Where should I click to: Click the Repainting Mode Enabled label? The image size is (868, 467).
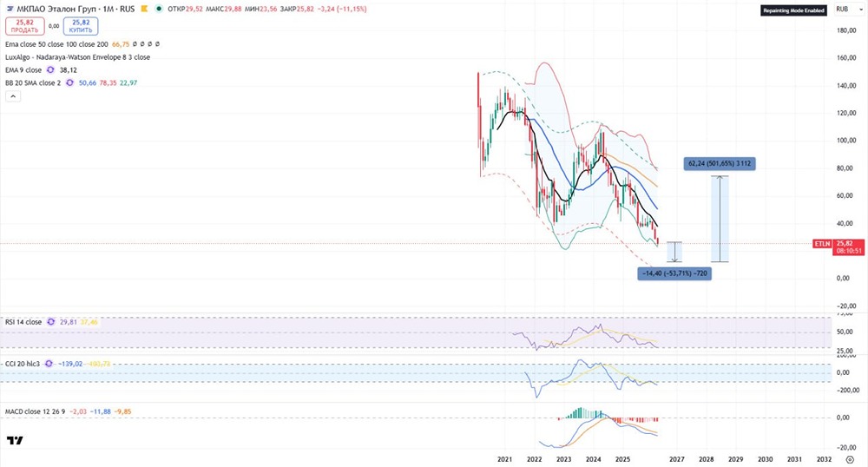(x=794, y=10)
